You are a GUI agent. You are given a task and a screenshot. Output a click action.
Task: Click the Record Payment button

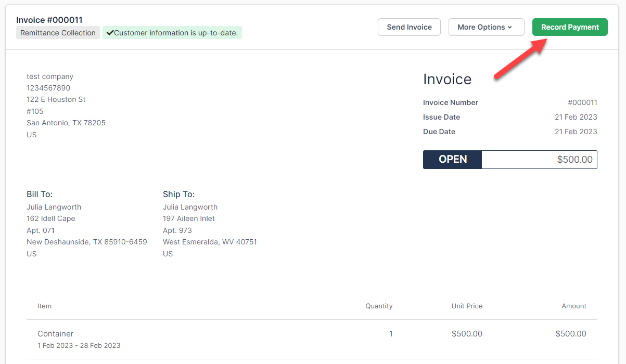[x=569, y=27]
